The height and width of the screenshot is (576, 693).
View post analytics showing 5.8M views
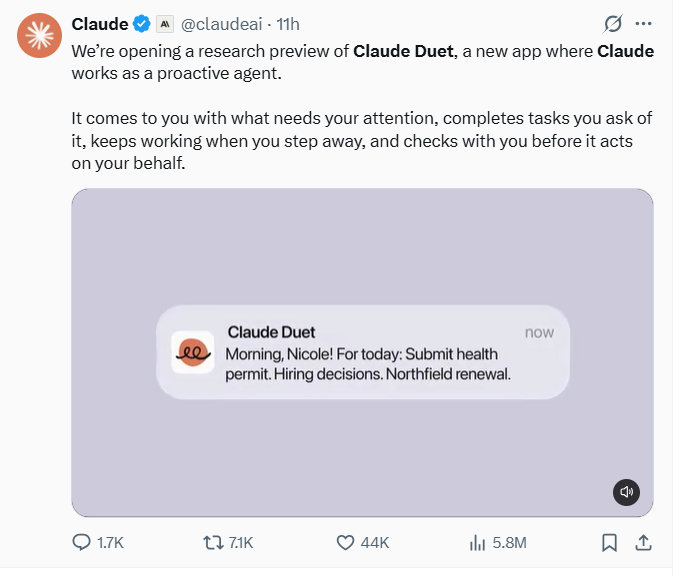point(498,542)
